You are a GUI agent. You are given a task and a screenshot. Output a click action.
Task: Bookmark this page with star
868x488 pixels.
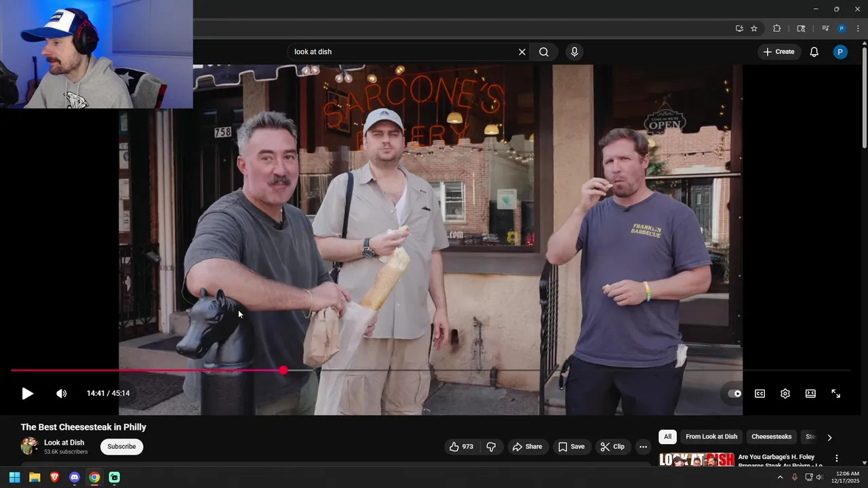754,28
